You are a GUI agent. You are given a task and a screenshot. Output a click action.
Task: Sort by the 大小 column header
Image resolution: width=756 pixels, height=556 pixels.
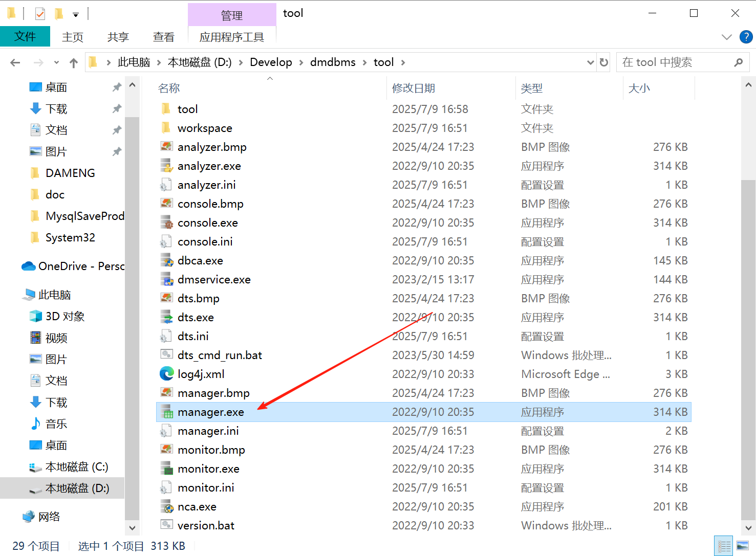click(639, 88)
